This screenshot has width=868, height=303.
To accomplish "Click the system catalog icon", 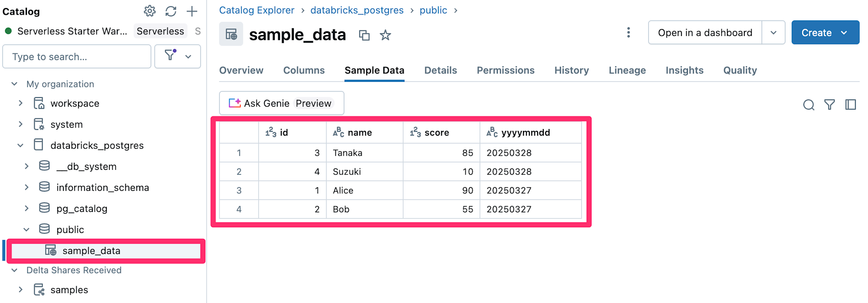I will [39, 124].
